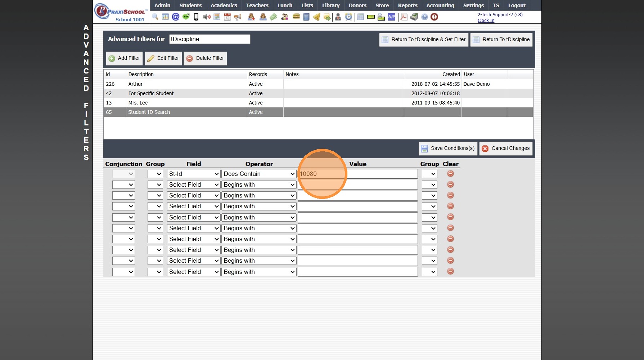Click the hamburger lunch icon
Image resolution: width=644 pixels, height=360 pixels.
click(x=296, y=17)
